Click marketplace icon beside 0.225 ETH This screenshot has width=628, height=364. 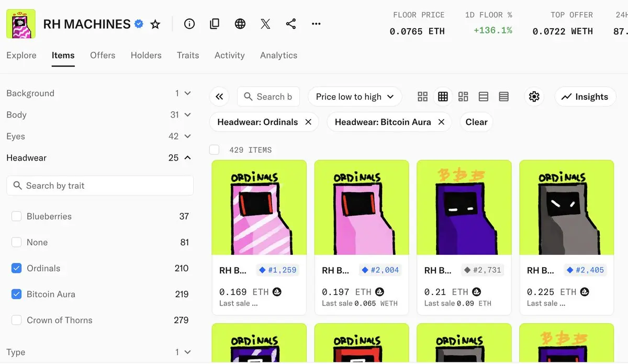tap(585, 292)
